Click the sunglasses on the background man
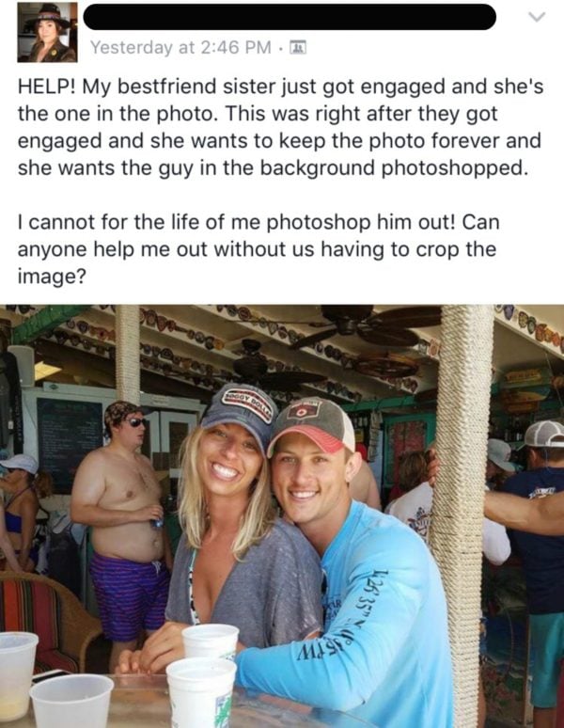This screenshot has width=564, height=728. 137,422
